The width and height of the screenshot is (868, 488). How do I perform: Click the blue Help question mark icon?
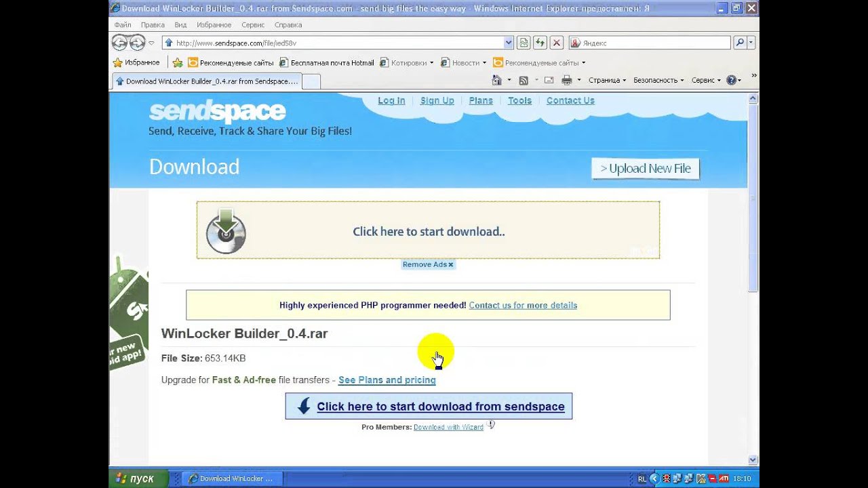point(731,80)
